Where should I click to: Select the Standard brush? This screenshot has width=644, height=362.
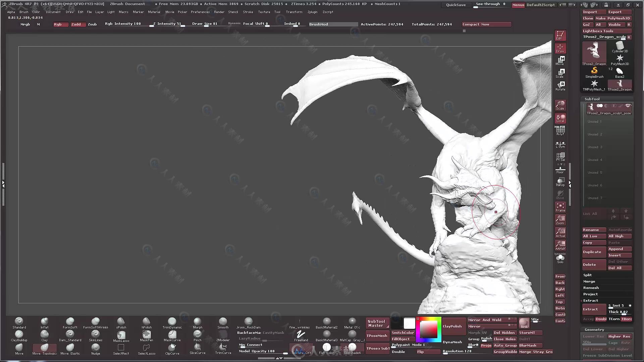coord(19,323)
